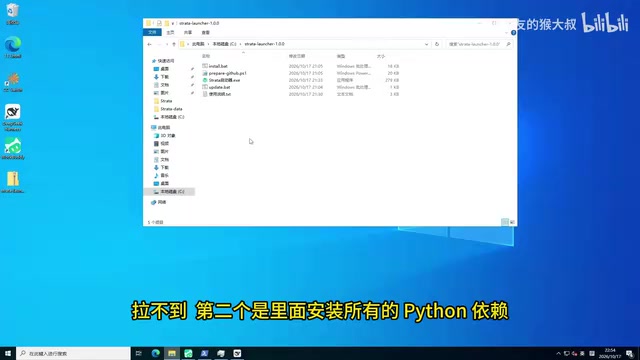Sort files by 类型 column header

pos(341,56)
